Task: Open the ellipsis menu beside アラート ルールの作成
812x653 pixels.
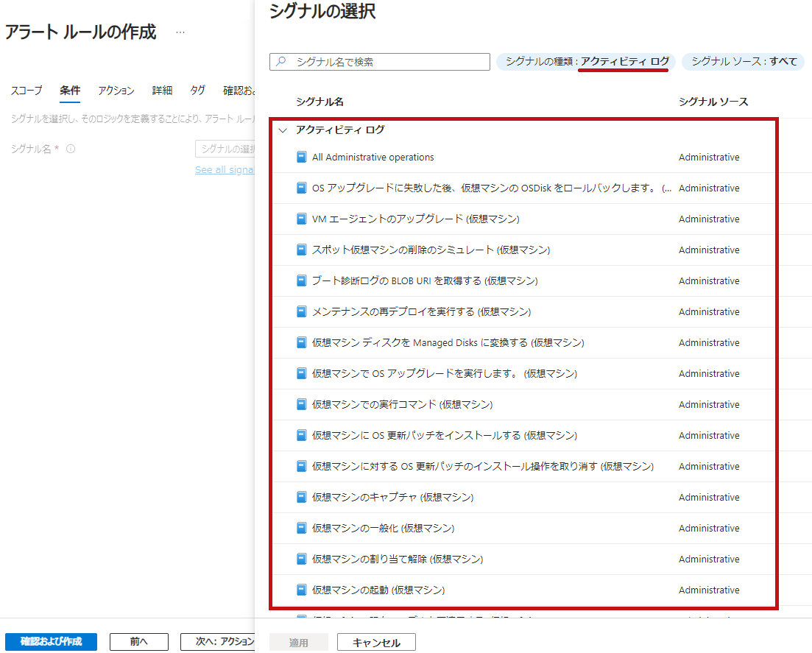Action: point(180,33)
